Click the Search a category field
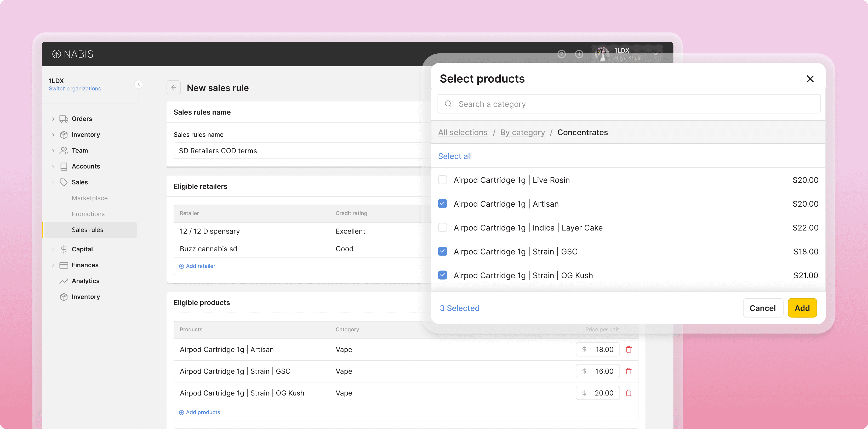Image resolution: width=868 pixels, height=429 pixels. click(629, 104)
